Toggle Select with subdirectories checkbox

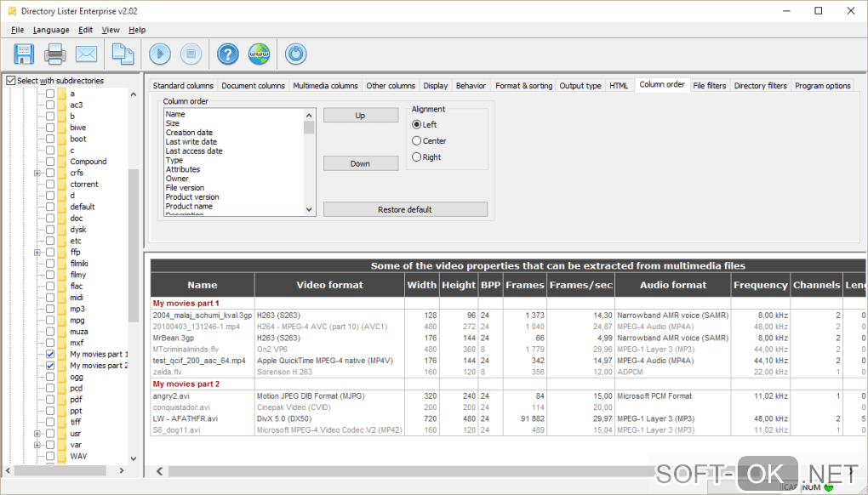tap(11, 81)
